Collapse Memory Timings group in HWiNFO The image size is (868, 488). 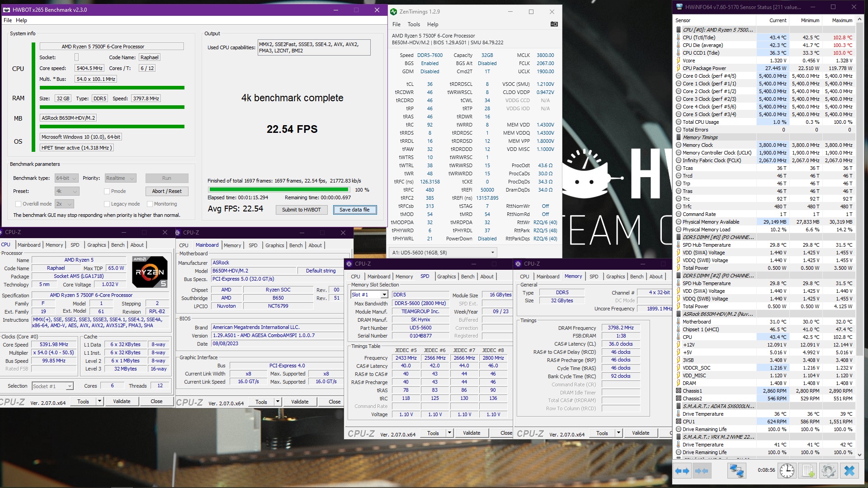coord(679,137)
